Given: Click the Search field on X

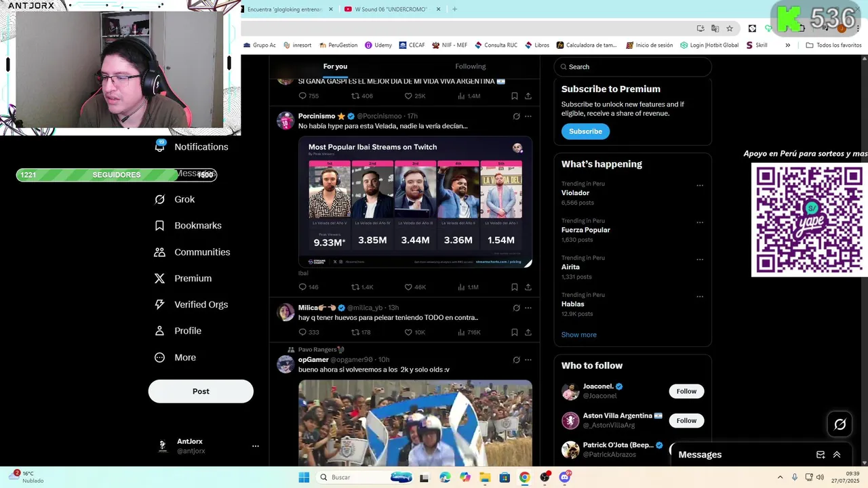Looking at the screenshot, I should [633, 66].
